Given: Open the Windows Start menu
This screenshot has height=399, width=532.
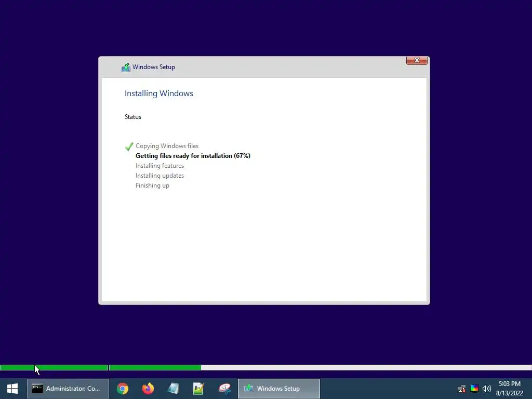Looking at the screenshot, I should point(12,389).
